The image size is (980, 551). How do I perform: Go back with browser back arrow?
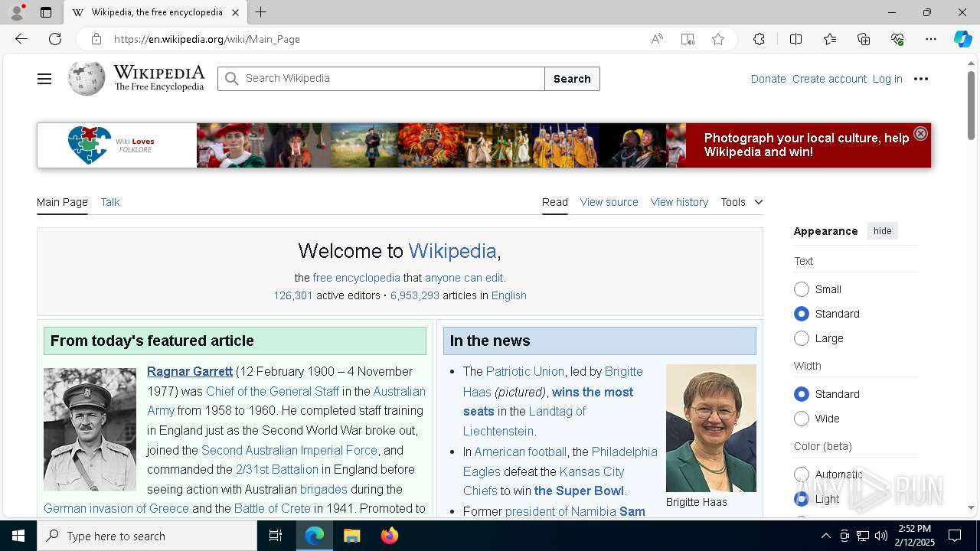[21, 39]
